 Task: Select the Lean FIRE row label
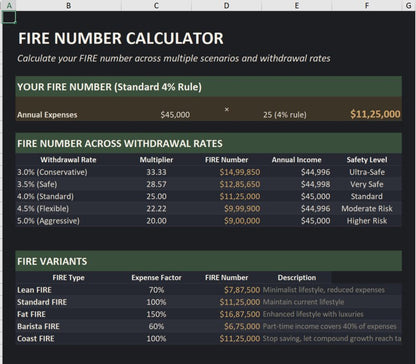coord(34,290)
